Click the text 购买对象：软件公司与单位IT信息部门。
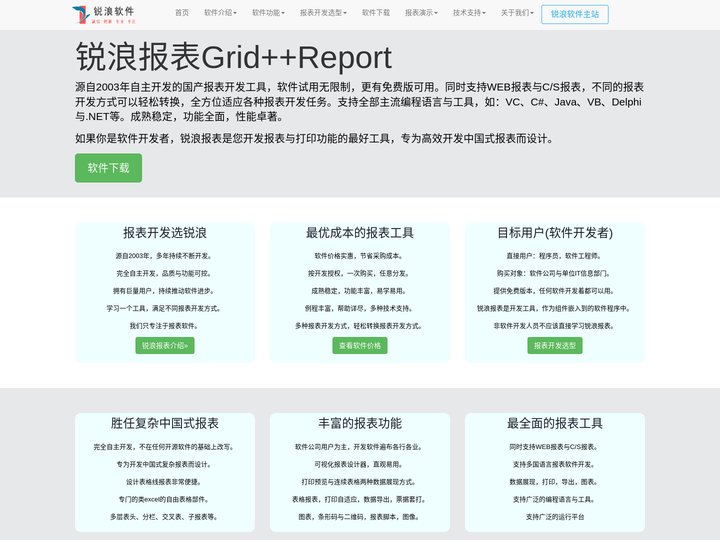The width and height of the screenshot is (720, 540). point(555,274)
